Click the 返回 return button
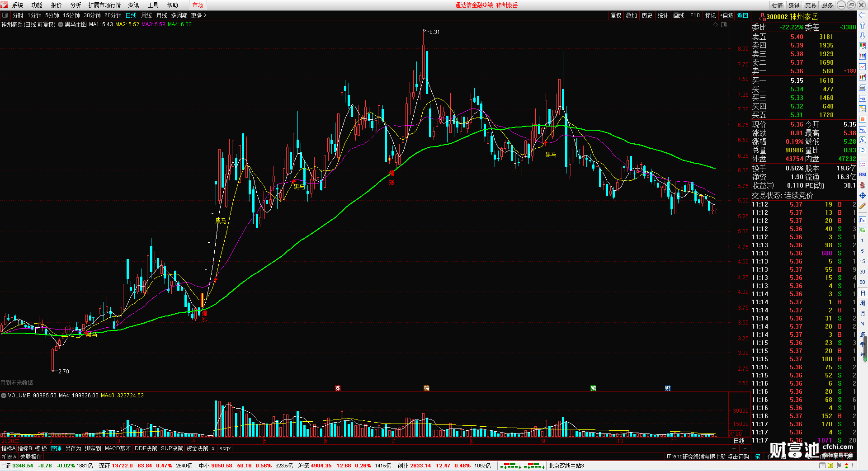The image size is (868, 471). (x=743, y=15)
